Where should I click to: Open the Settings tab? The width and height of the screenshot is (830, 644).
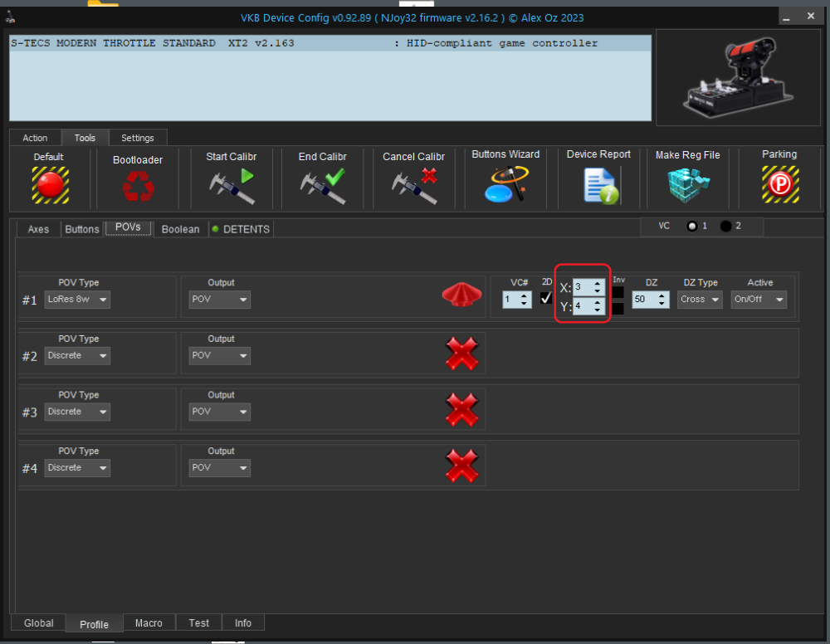coord(138,138)
